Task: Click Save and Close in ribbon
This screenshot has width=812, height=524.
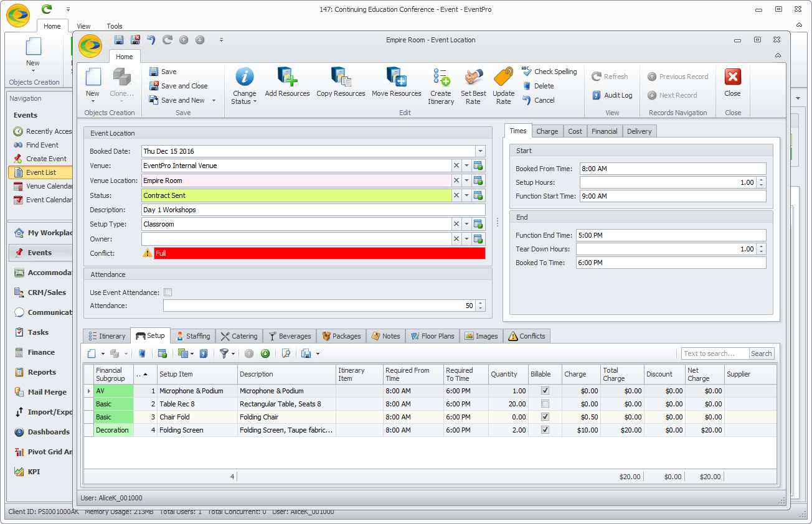Action: [178, 86]
